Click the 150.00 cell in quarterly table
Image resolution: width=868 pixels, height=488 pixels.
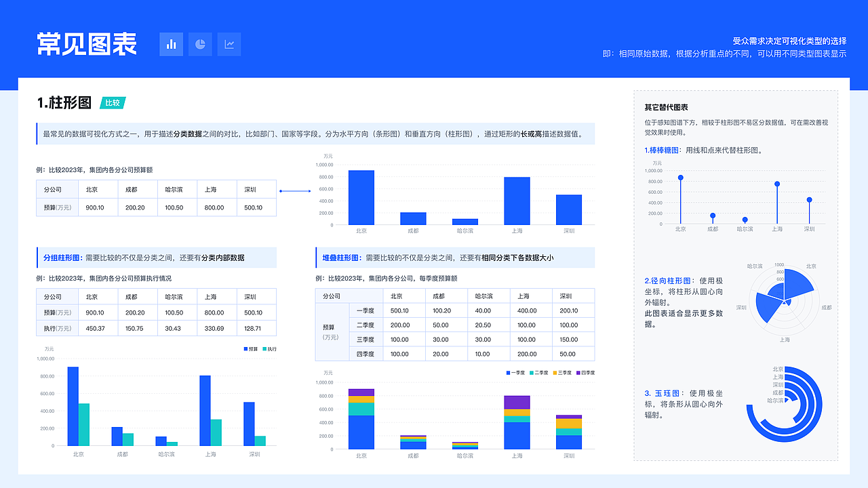574,340
